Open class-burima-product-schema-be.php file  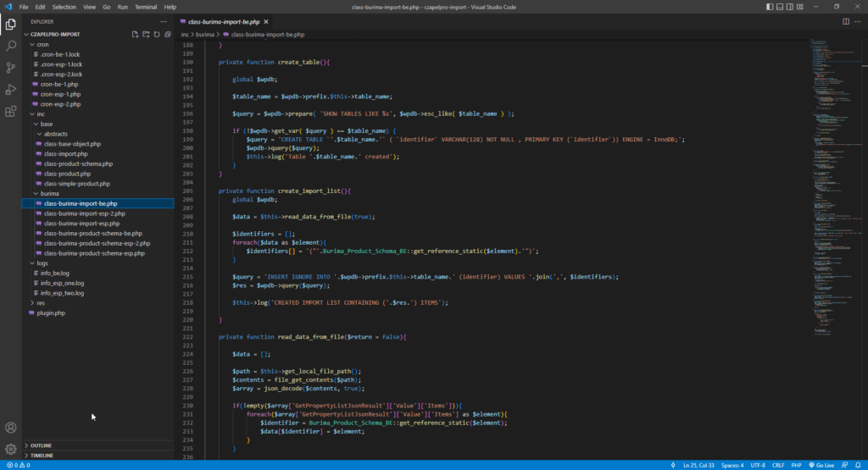click(x=98, y=234)
